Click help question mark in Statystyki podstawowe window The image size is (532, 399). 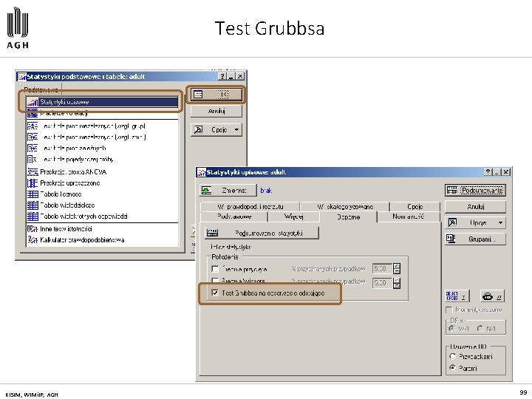pyautogui.click(x=222, y=76)
